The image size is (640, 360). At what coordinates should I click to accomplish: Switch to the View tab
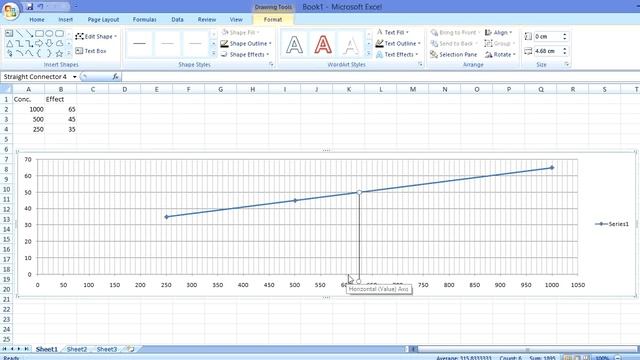tap(236, 19)
